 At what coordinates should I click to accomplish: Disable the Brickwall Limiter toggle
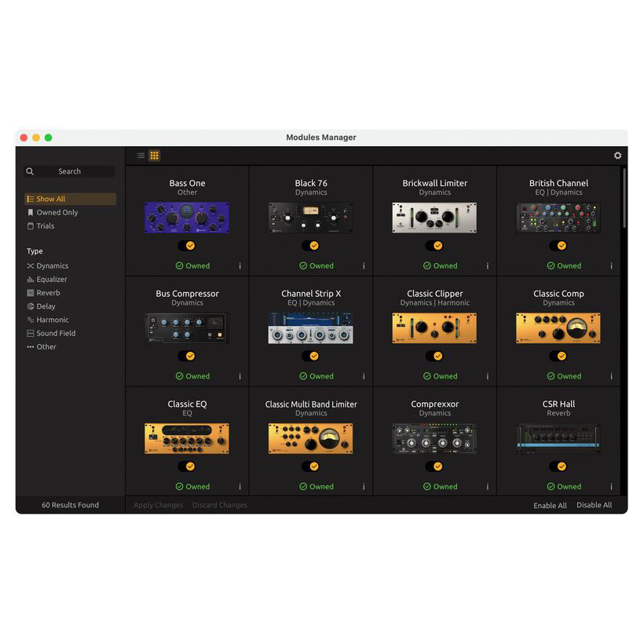(434, 246)
